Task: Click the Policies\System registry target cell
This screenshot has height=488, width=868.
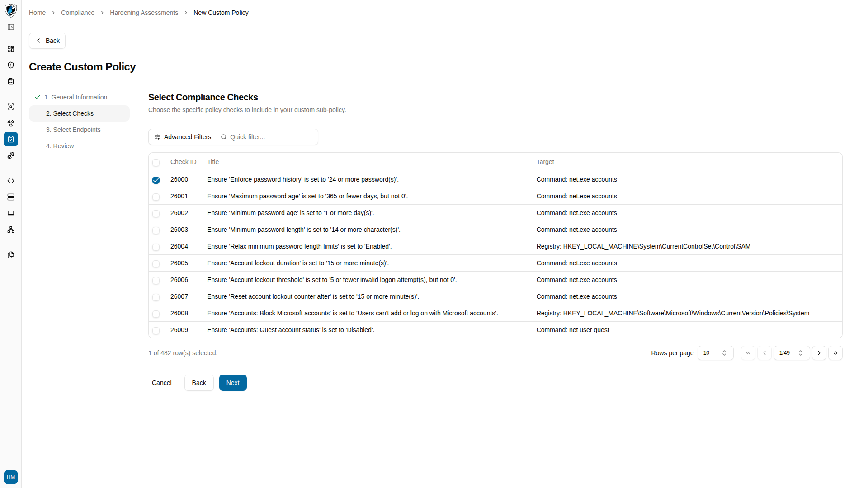Action: coord(673,313)
